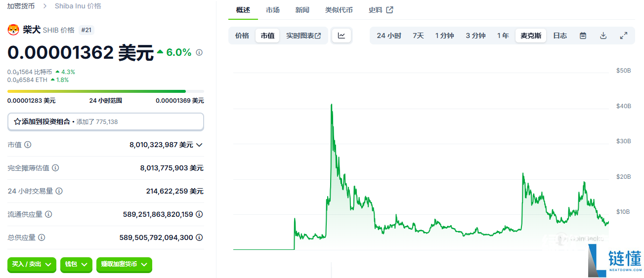Click the 0.00001369 美元 high value
The image size is (644, 278).
[180, 101]
